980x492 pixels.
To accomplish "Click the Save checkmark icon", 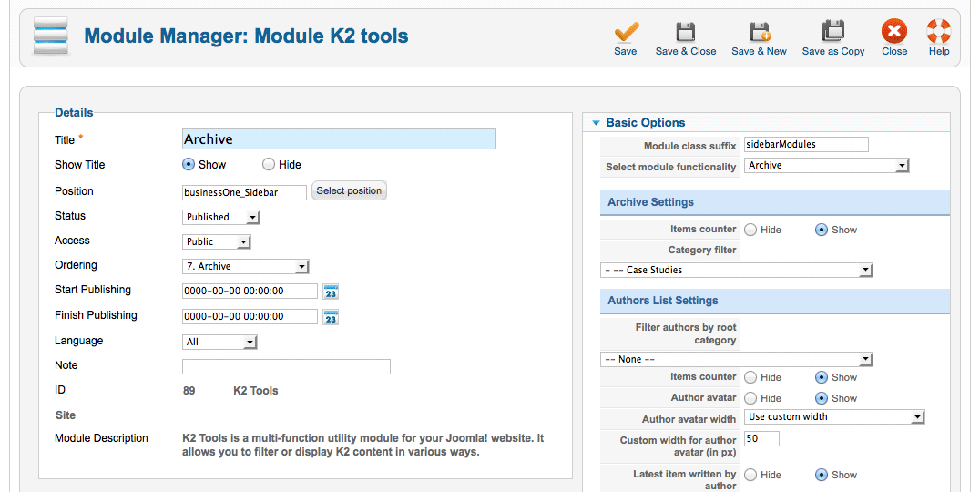I will [626, 32].
